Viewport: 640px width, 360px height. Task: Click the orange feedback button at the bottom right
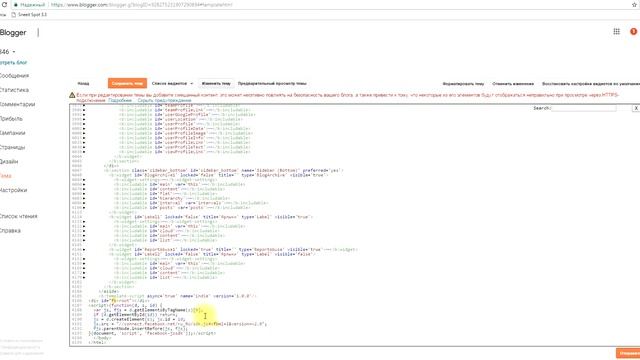[628, 353]
